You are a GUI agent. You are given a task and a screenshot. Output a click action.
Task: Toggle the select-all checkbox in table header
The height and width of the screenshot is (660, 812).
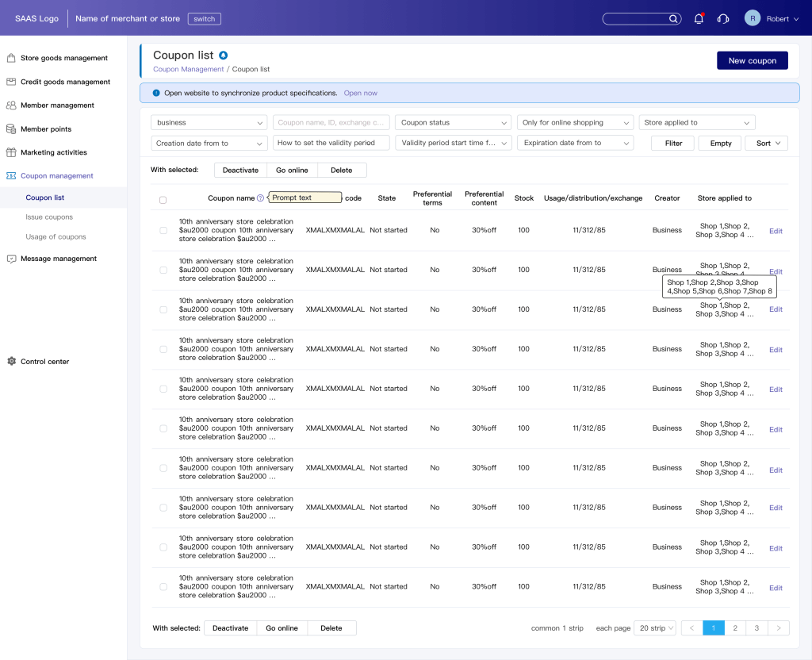[x=163, y=200]
